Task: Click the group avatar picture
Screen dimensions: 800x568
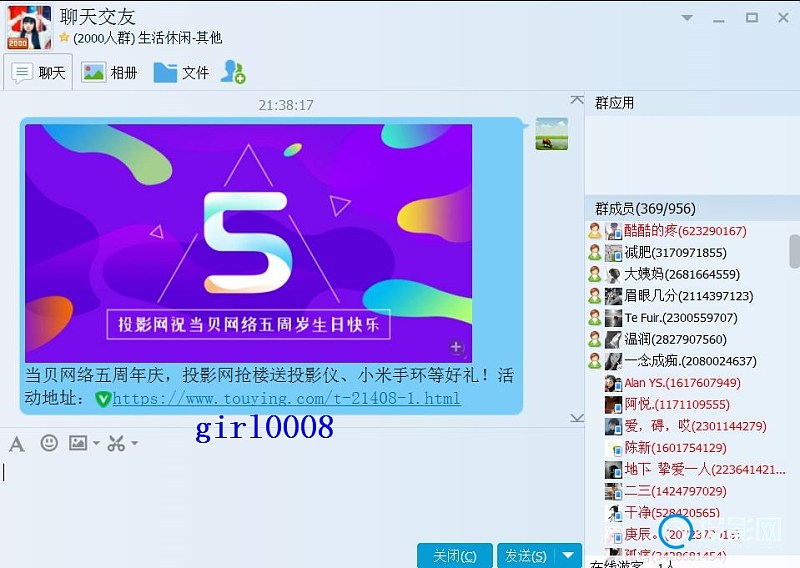Action: click(x=29, y=28)
